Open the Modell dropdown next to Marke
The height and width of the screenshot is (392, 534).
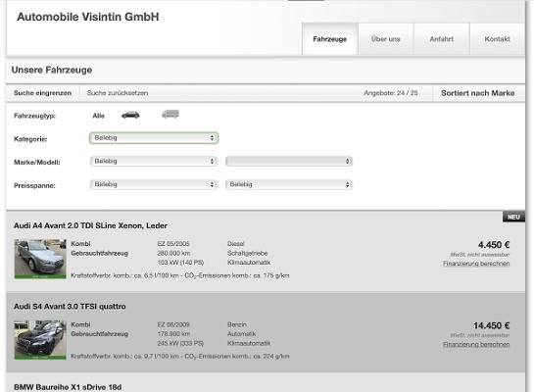point(289,161)
